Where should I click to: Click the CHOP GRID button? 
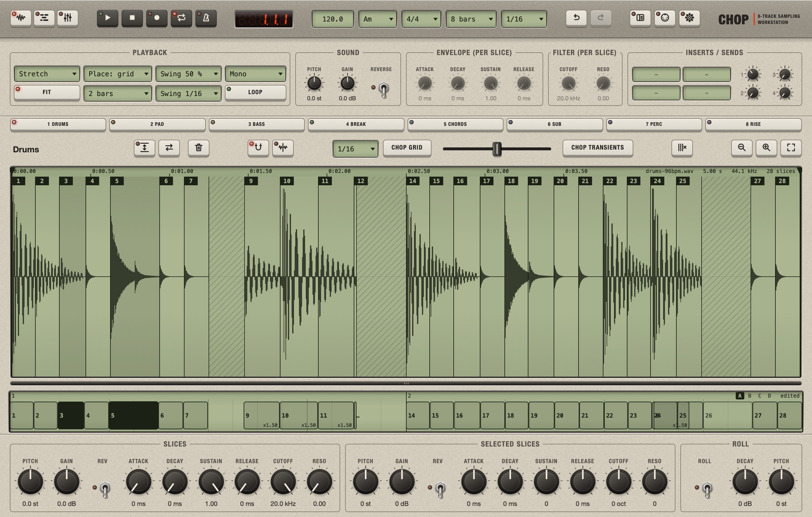(x=407, y=147)
